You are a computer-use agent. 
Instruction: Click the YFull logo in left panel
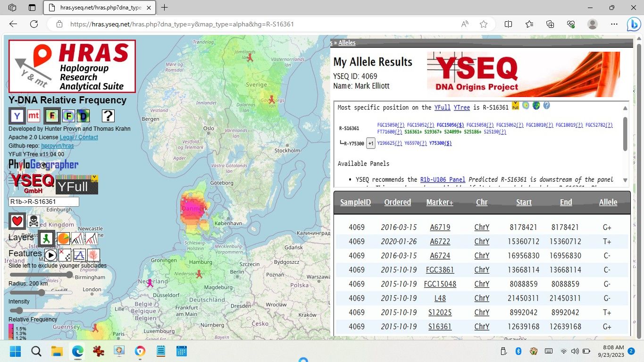(x=77, y=185)
